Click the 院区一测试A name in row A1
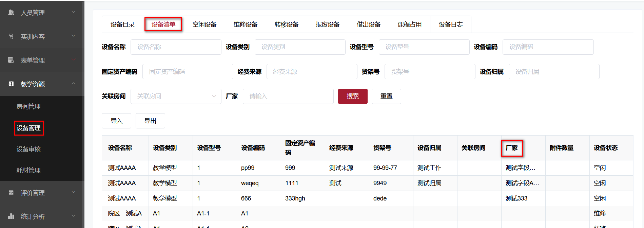Image resolution: width=644 pixels, height=228 pixels. point(125,213)
